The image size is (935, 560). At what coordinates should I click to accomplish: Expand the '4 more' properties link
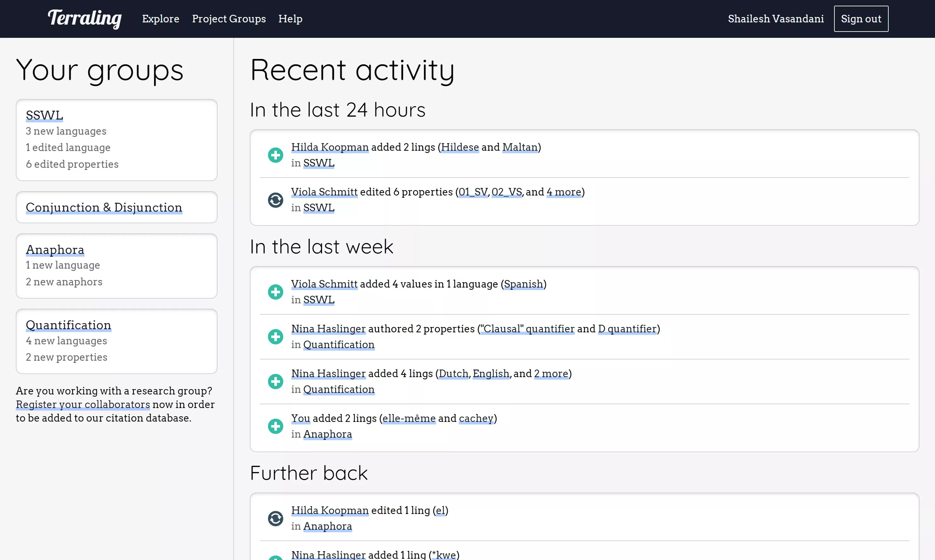pos(564,192)
